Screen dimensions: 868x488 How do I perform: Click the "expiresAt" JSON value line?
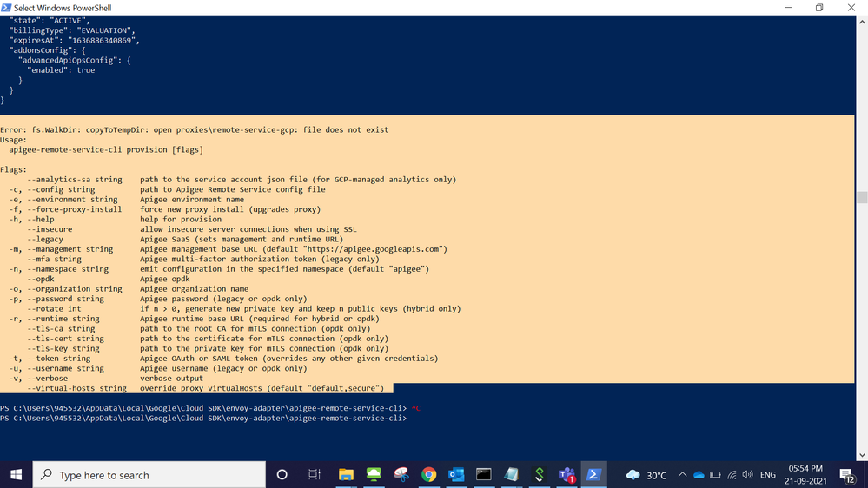point(74,41)
